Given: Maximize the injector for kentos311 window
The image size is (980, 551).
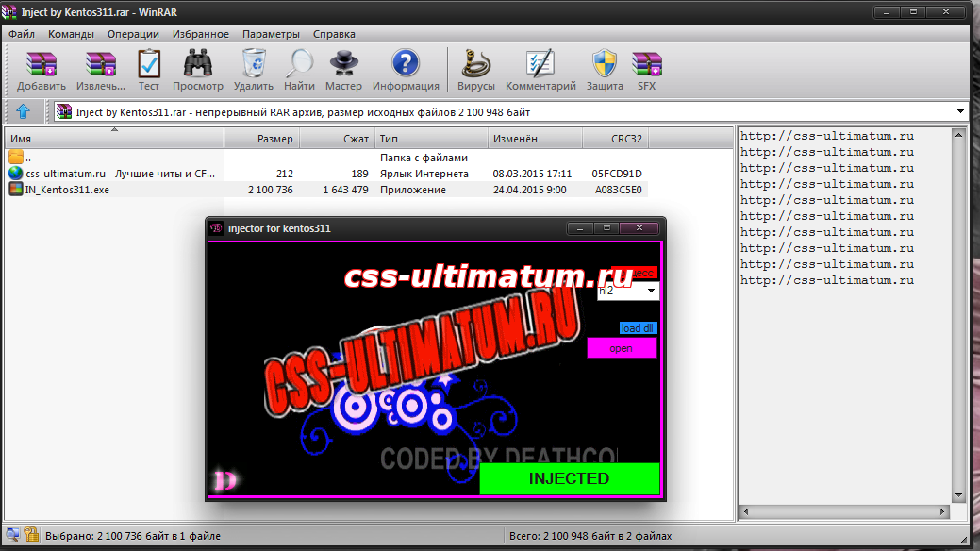Looking at the screenshot, I should pyautogui.click(x=606, y=227).
